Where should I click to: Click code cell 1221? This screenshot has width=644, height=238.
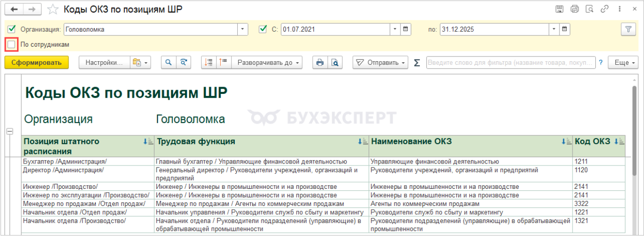tap(599, 212)
